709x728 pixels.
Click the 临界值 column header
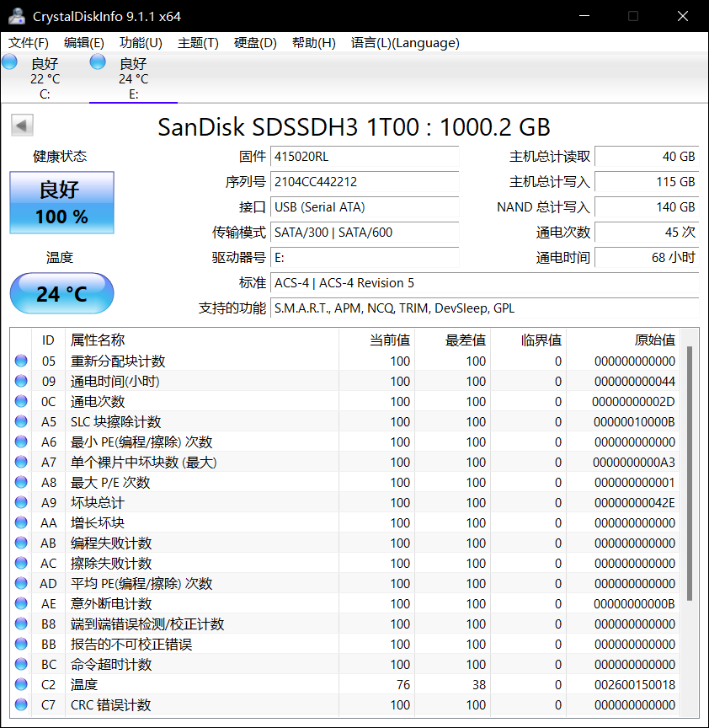pyautogui.click(x=529, y=340)
